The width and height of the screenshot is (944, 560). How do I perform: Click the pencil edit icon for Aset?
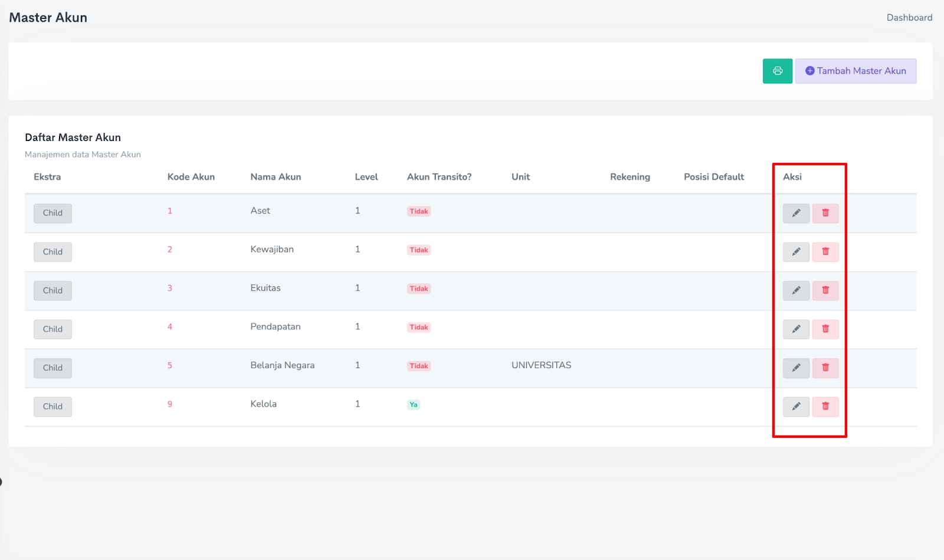(796, 213)
